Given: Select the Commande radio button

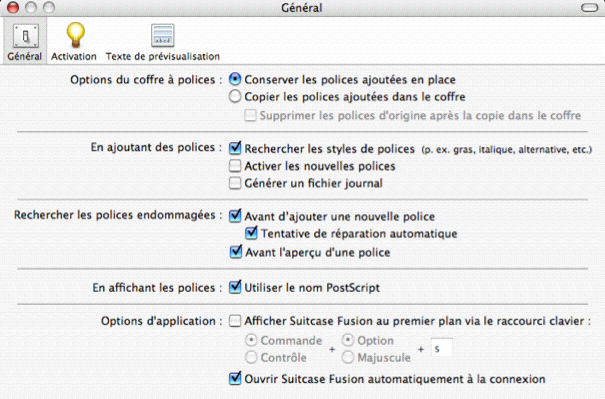Looking at the screenshot, I should [x=251, y=340].
